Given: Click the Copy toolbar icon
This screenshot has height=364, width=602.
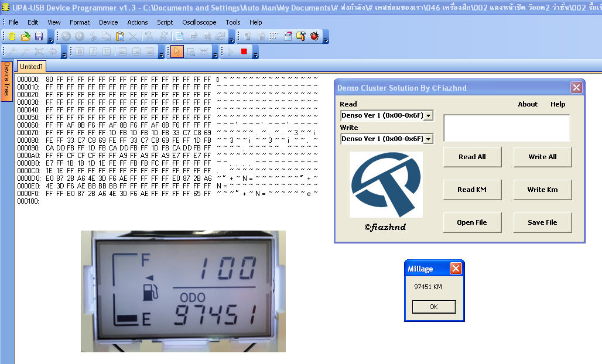Looking at the screenshot, I should (x=107, y=36).
